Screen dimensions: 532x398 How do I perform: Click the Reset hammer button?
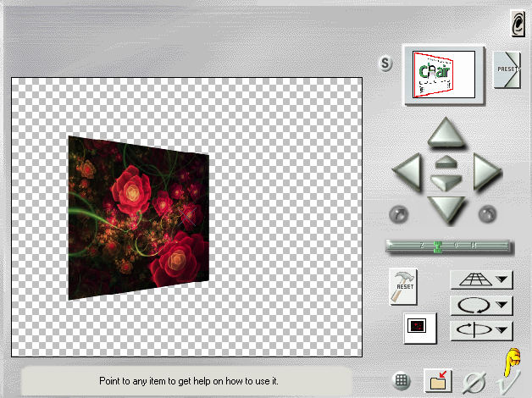click(402, 287)
